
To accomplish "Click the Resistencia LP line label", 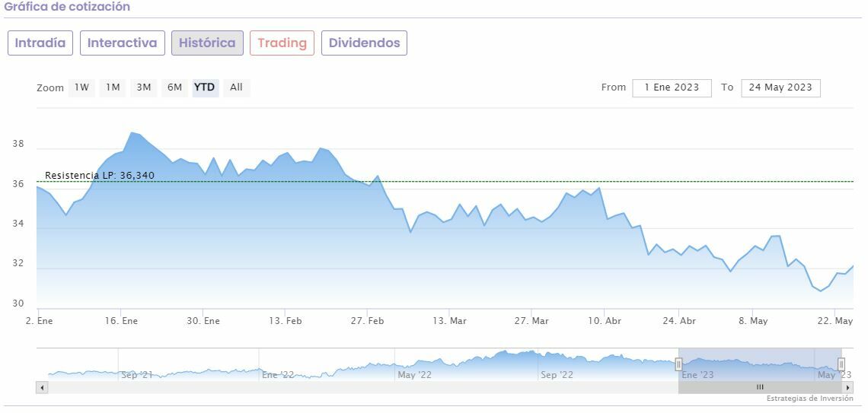I will [x=100, y=176].
